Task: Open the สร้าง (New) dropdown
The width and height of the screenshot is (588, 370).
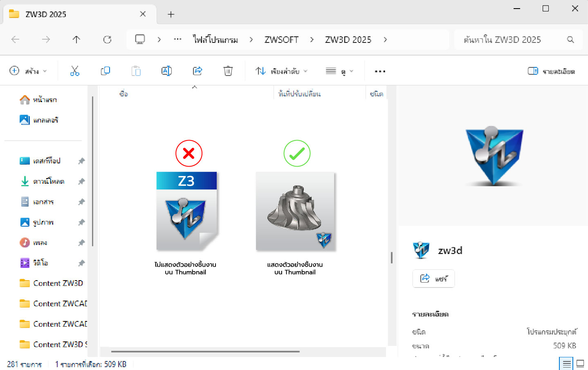Action: [28, 71]
